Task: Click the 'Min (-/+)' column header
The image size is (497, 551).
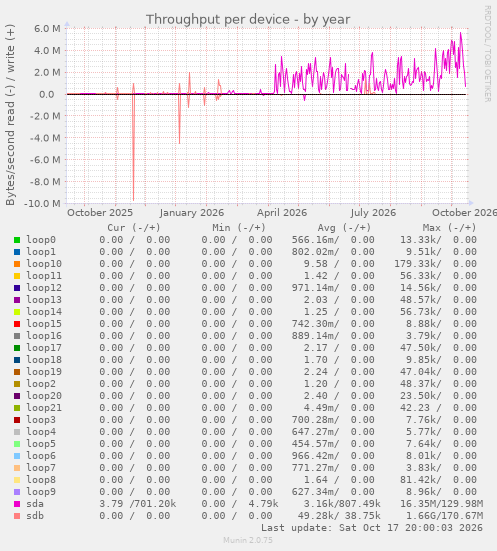Action: pos(239,228)
